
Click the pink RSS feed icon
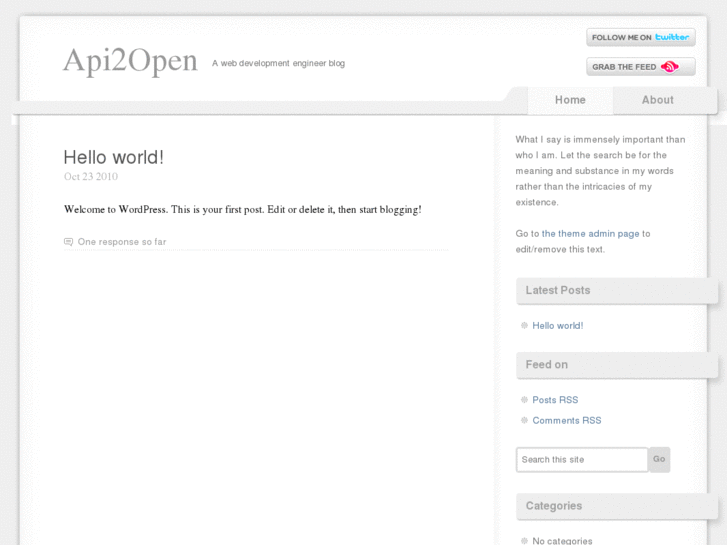(670, 67)
